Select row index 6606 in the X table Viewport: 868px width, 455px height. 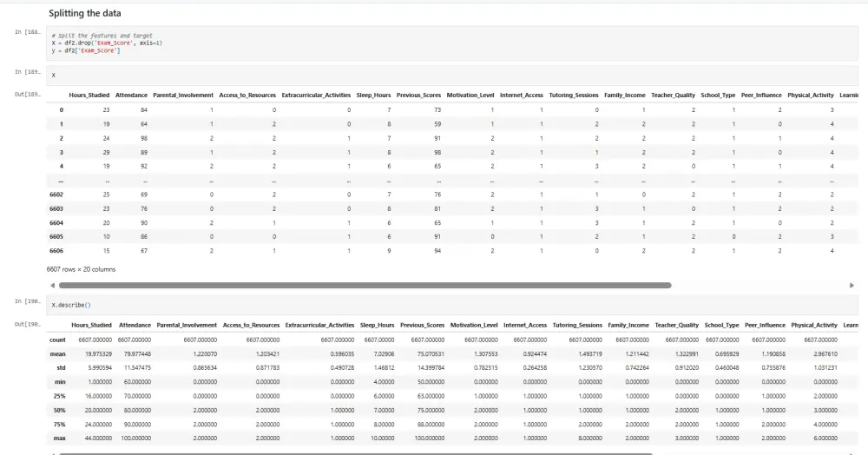[x=56, y=251]
